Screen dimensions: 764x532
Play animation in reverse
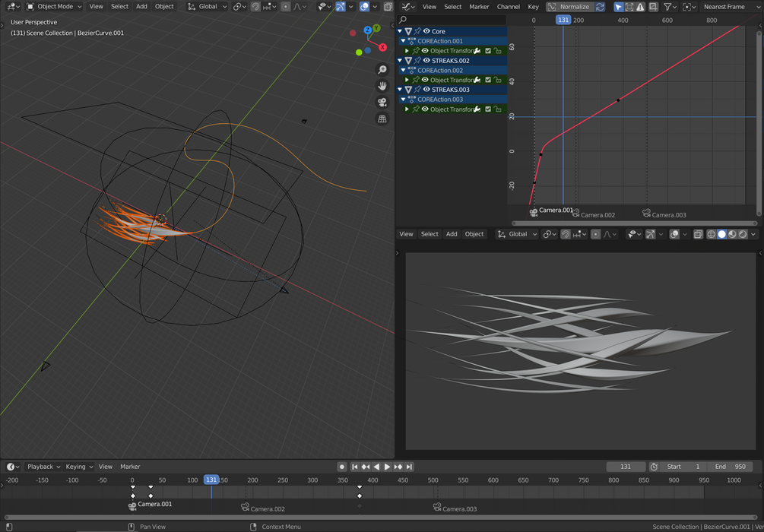pos(376,467)
